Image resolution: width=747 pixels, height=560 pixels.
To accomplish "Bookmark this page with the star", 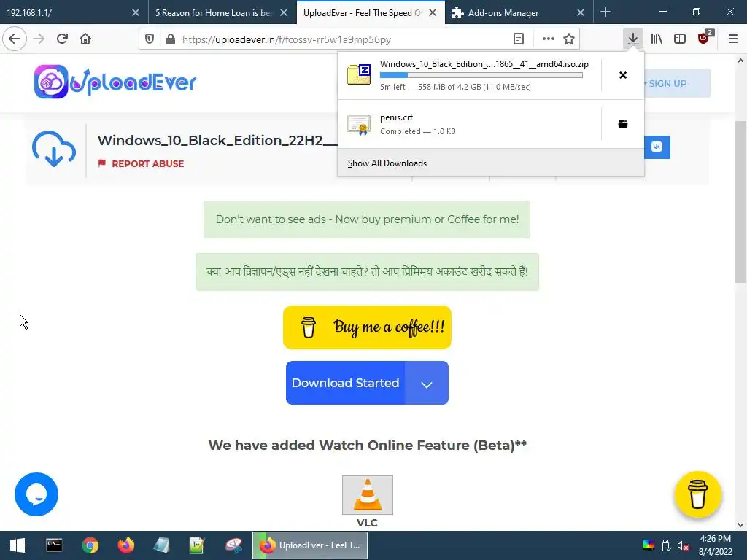I will coord(569,39).
